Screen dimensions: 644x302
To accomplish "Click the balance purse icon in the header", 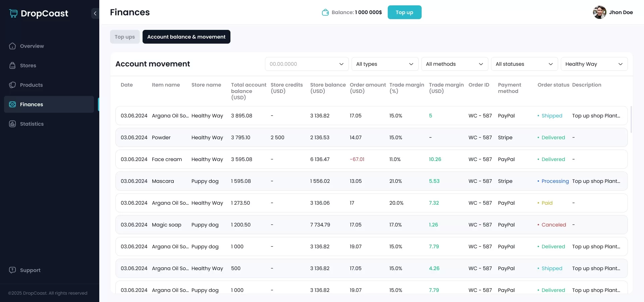I will point(325,12).
